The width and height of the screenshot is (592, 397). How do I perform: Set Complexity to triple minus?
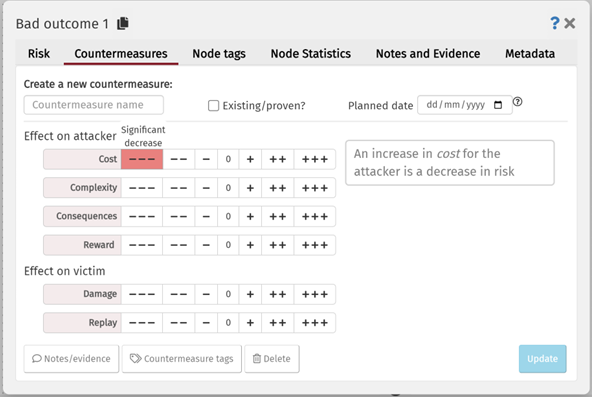(142, 188)
